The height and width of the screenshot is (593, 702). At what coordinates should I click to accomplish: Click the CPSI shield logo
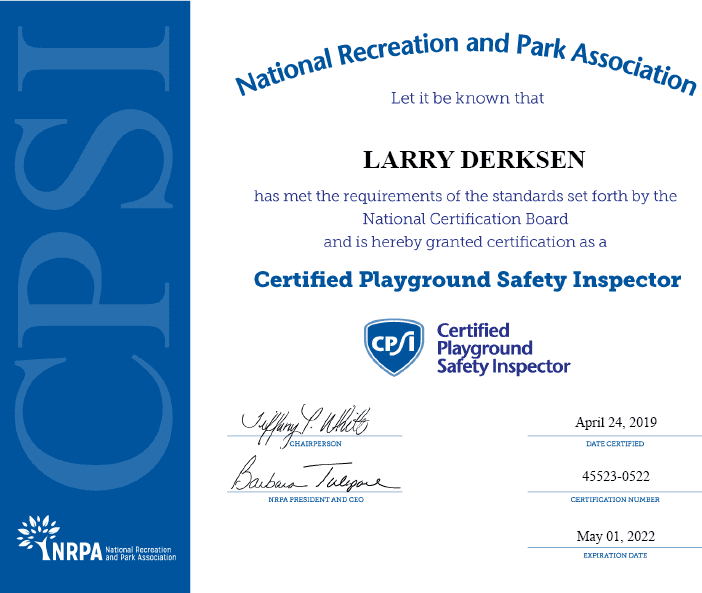coord(394,347)
